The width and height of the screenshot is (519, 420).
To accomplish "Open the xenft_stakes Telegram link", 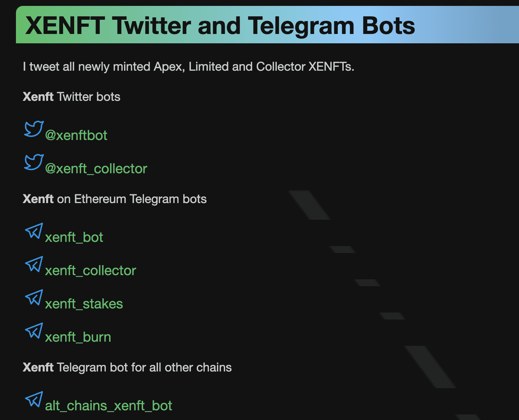I will coord(83,304).
